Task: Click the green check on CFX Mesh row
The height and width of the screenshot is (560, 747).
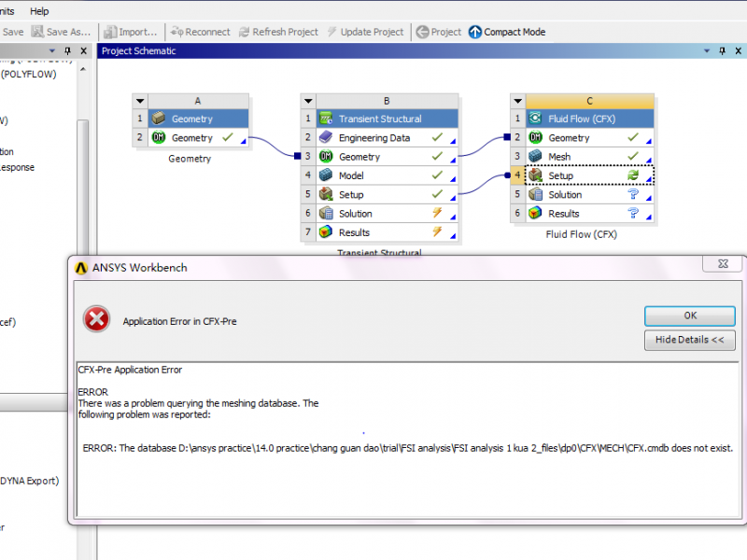Action: 633,156
